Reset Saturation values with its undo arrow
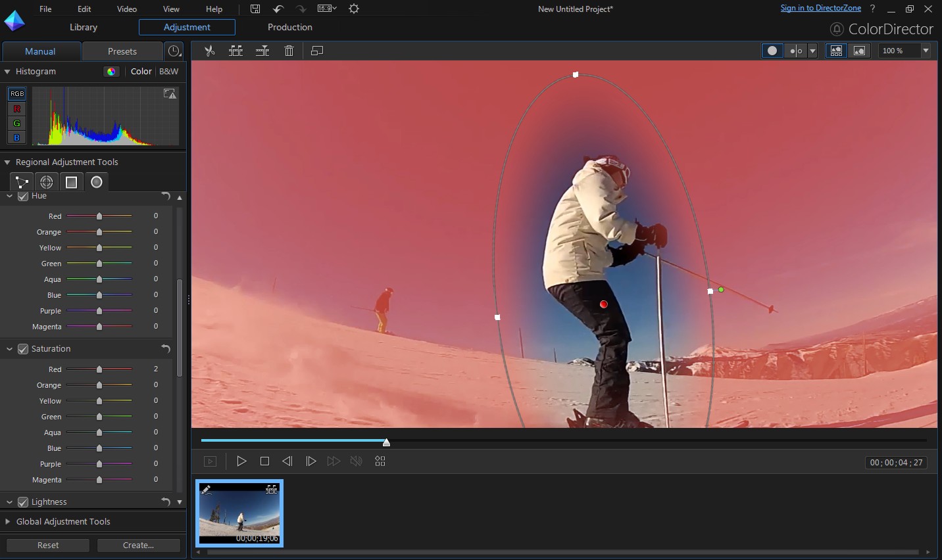The image size is (942, 560). coord(166,348)
